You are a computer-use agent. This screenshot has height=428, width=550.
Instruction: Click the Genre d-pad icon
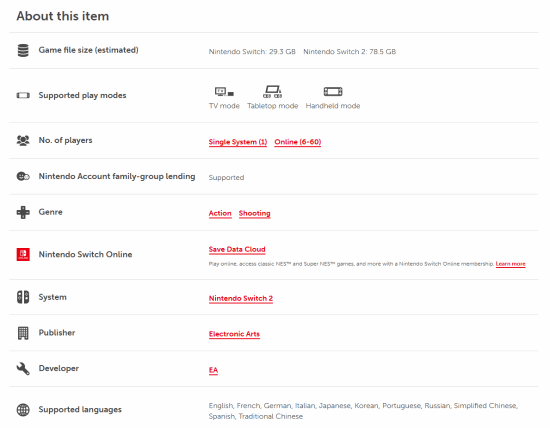tap(23, 212)
